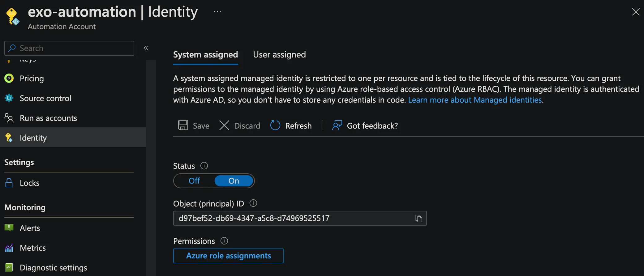Click the Save floppy disk icon

pyautogui.click(x=183, y=125)
